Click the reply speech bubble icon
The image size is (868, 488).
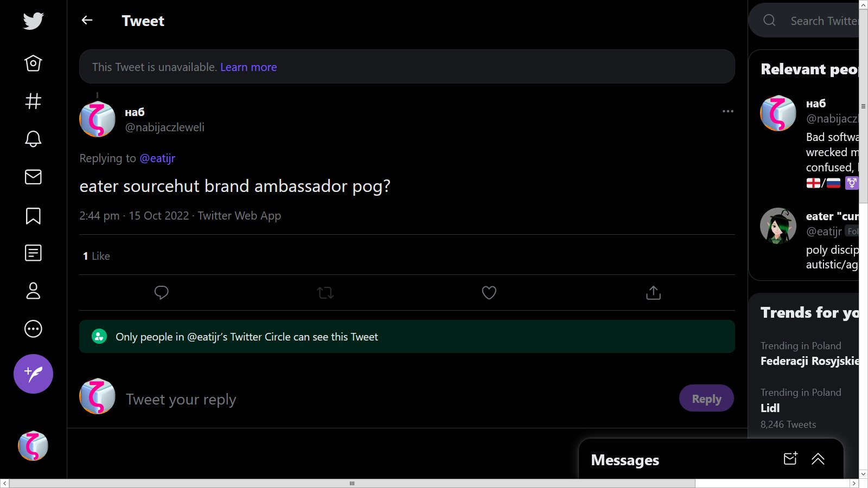[x=161, y=293]
